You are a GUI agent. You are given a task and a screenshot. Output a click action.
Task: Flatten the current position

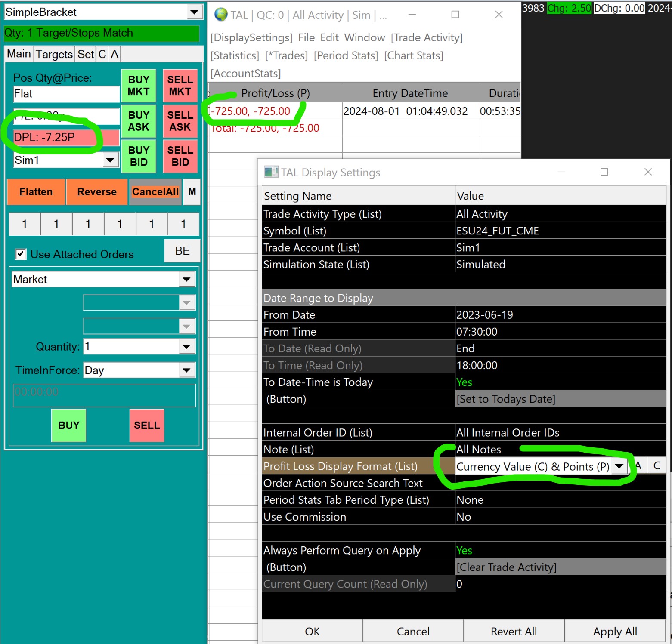pyautogui.click(x=36, y=192)
